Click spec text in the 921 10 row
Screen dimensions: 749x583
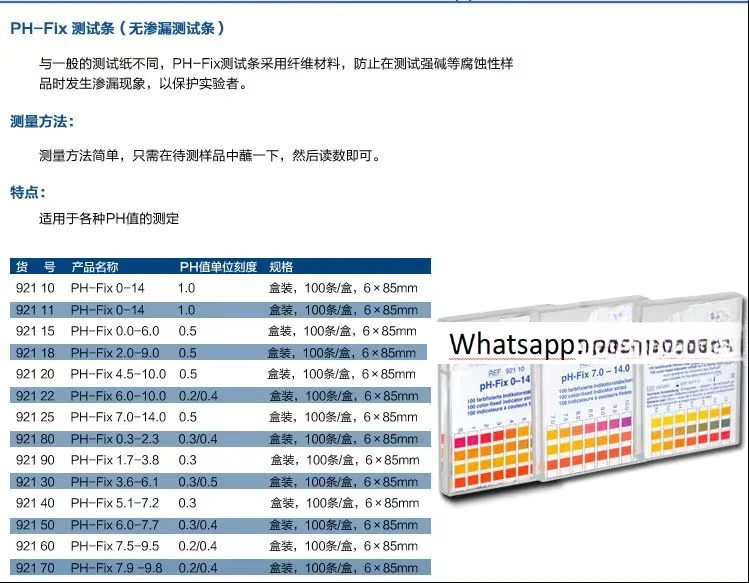click(343, 288)
